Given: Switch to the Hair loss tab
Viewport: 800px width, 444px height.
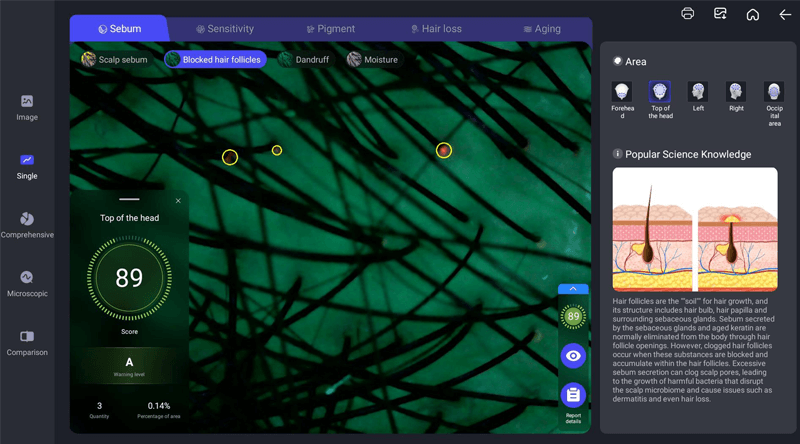Looking at the screenshot, I should [x=436, y=29].
